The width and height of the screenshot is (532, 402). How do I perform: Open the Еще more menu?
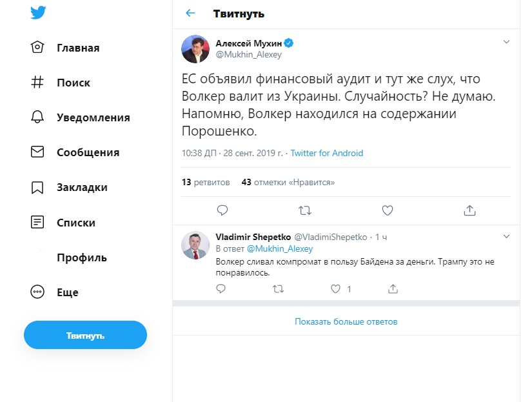[x=55, y=292]
